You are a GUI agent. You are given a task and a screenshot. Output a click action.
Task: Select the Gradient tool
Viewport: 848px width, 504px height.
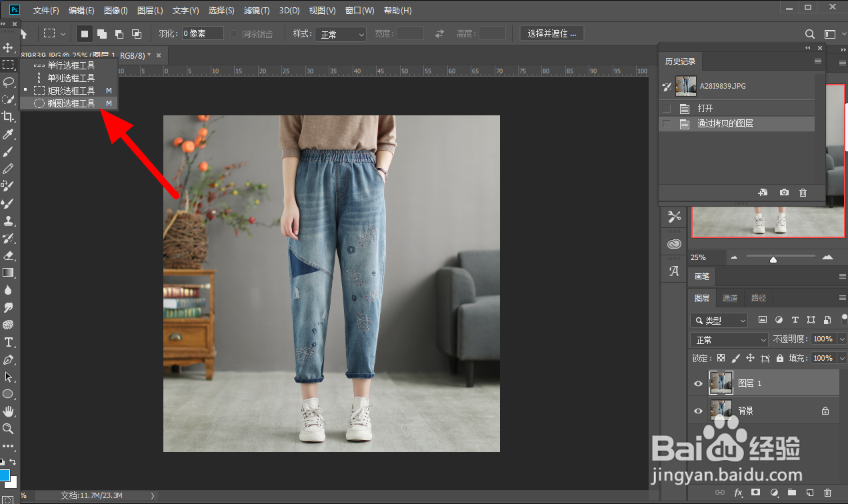8,273
